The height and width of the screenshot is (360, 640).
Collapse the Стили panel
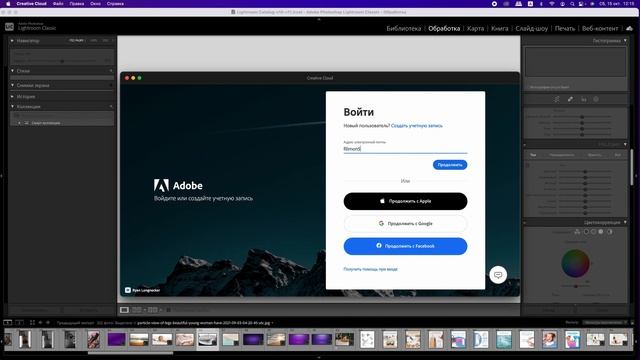(12, 71)
